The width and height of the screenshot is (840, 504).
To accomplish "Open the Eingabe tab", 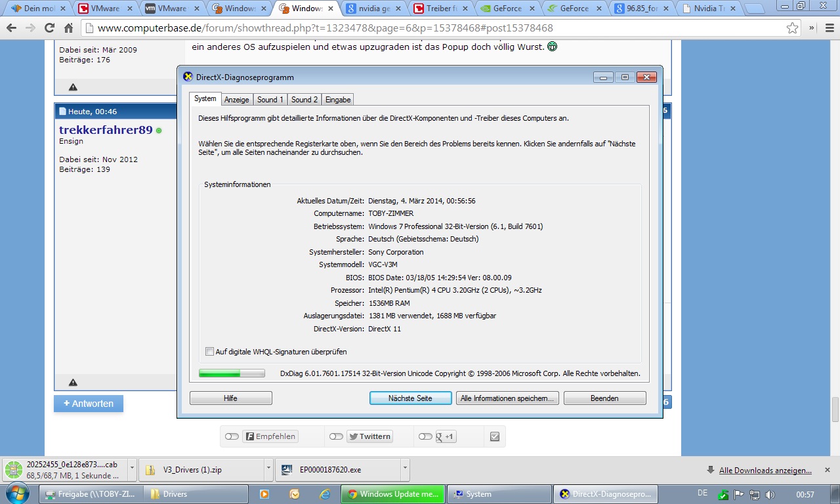I will point(338,100).
